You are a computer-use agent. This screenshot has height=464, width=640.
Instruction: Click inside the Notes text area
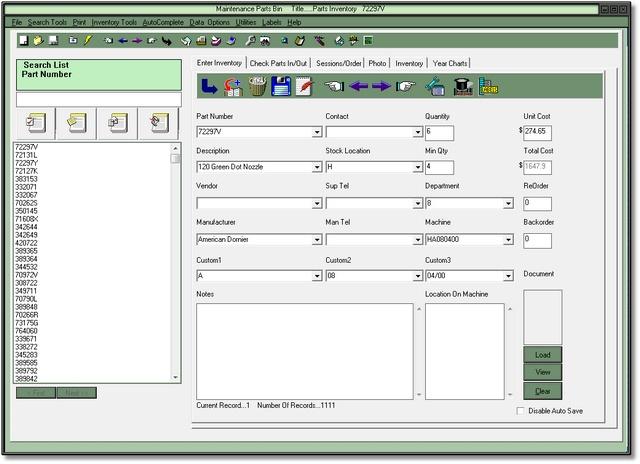point(304,351)
